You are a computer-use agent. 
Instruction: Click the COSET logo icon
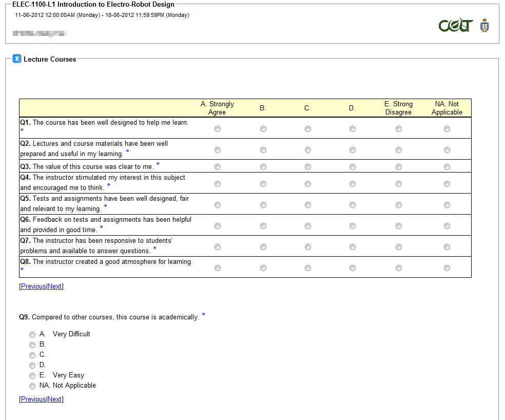(455, 25)
